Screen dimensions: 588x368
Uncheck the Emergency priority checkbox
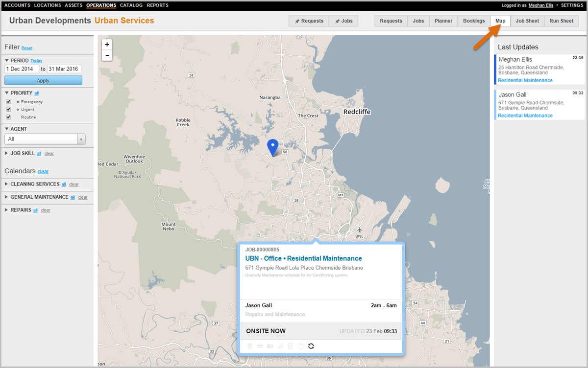tap(8, 102)
